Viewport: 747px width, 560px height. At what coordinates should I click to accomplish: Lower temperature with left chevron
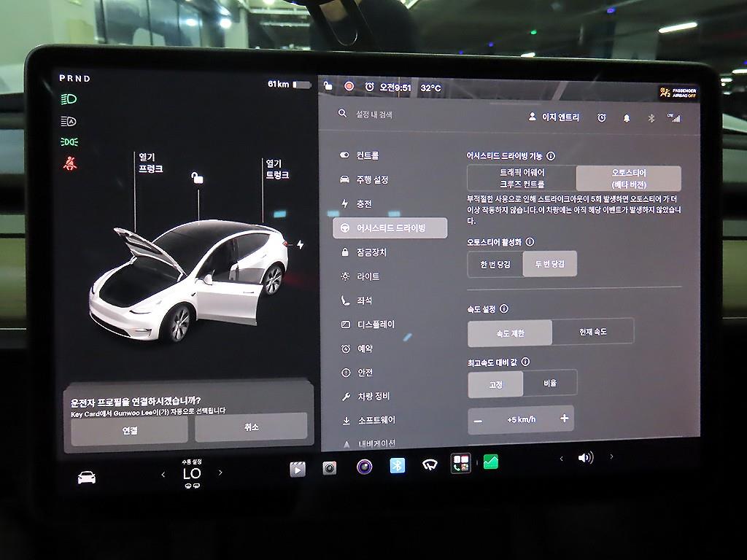(x=163, y=474)
